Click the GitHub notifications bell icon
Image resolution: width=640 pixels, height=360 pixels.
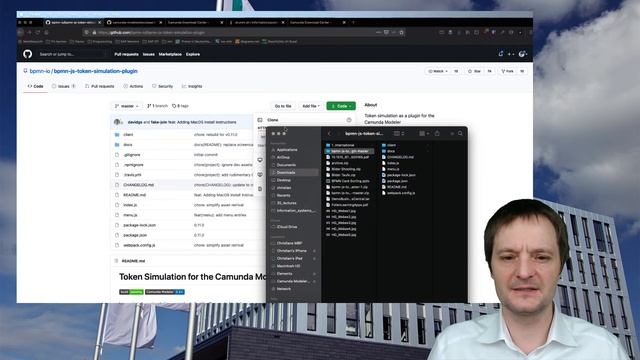coord(501,54)
